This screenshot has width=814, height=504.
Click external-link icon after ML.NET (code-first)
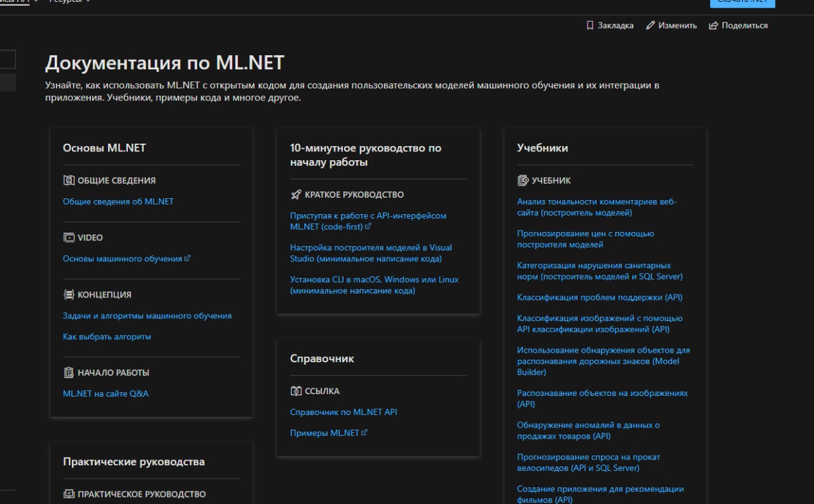[x=368, y=226]
